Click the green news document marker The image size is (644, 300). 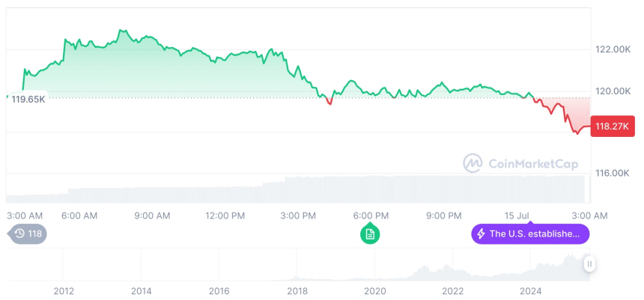(x=369, y=234)
